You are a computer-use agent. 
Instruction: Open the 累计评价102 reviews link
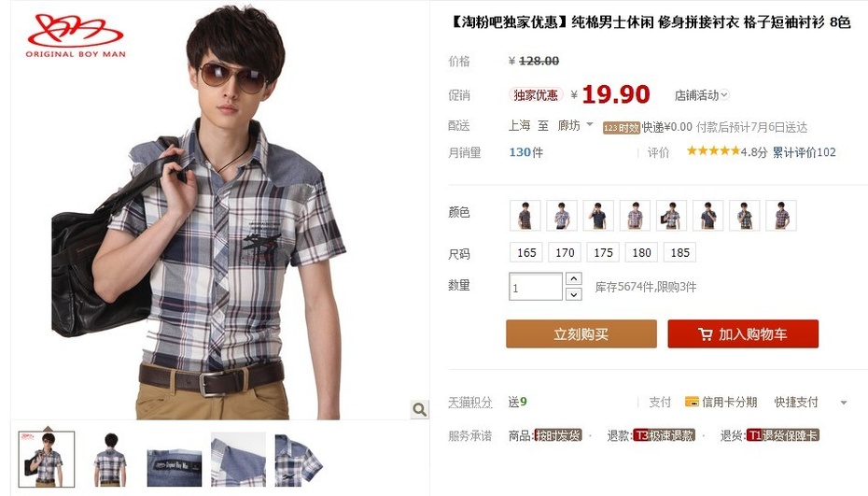[x=805, y=152]
